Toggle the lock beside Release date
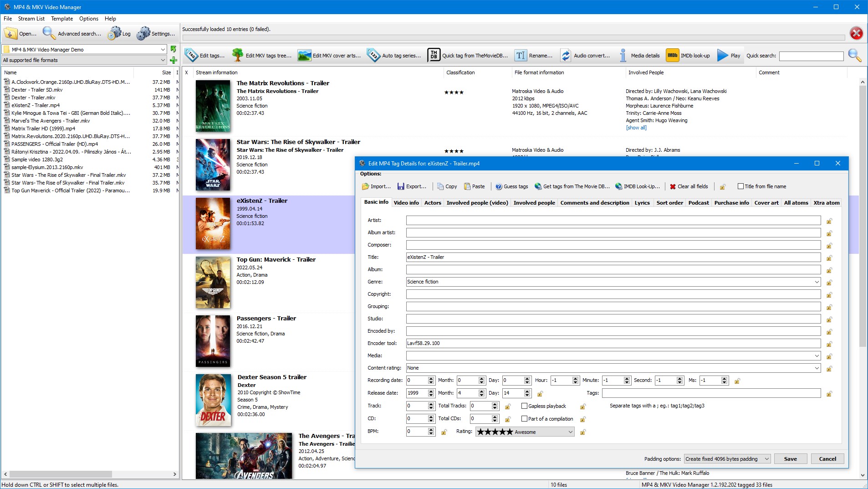The width and height of the screenshot is (868, 489). click(x=540, y=394)
